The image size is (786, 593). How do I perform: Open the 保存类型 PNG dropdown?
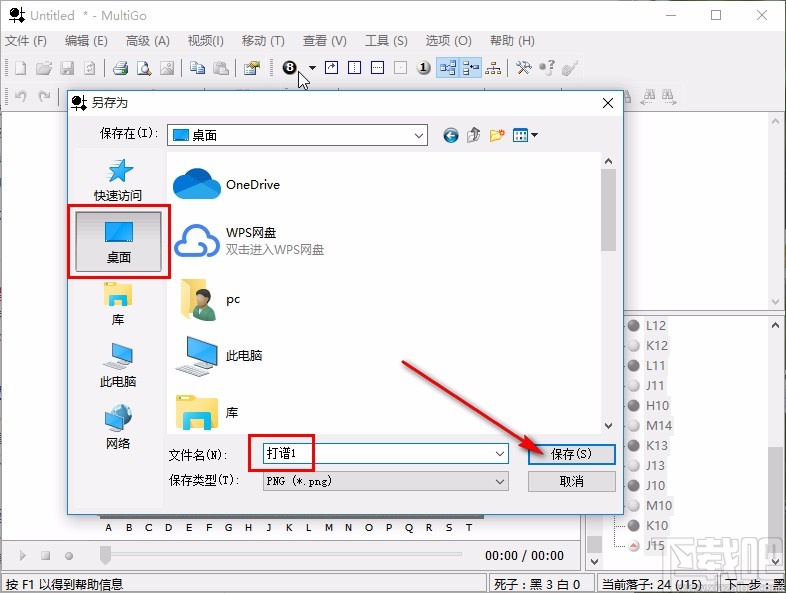click(x=385, y=481)
